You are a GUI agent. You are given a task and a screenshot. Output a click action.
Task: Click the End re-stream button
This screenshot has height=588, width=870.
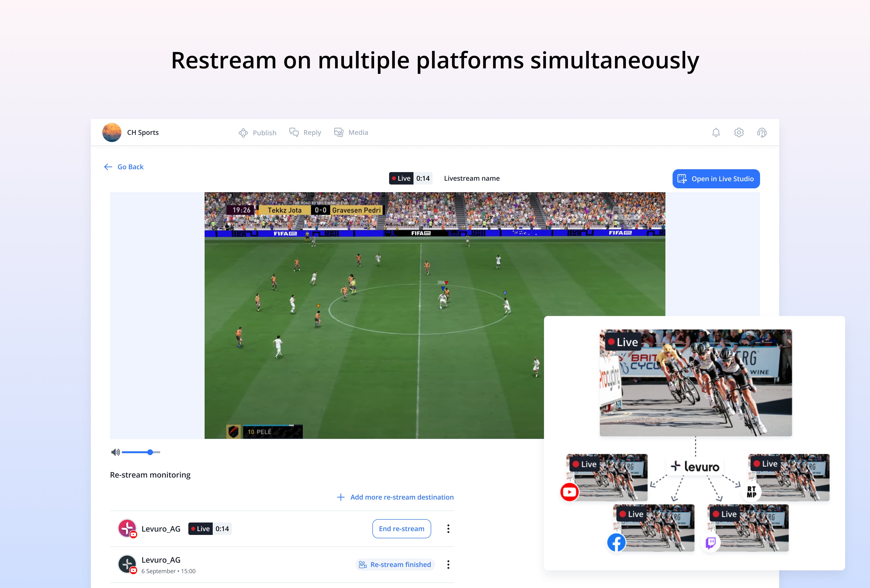pos(401,528)
